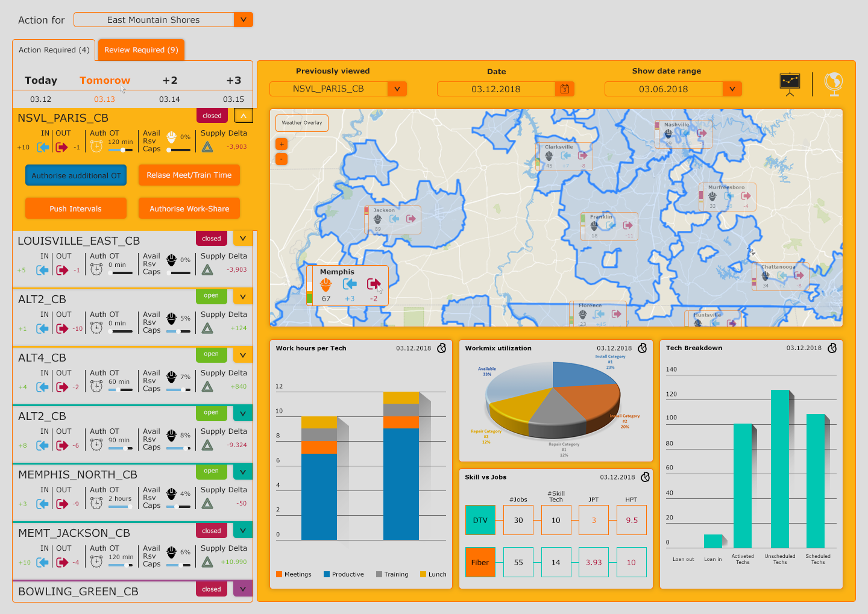The image size is (868, 614).
Task: Click the Workmix utilization clock icon
Action: pyautogui.click(x=643, y=348)
